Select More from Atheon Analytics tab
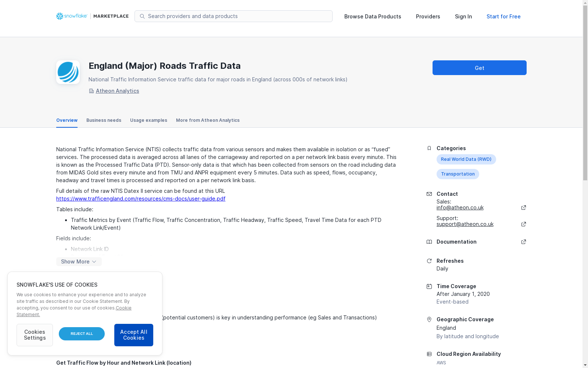This screenshot has width=588, height=368. point(208,120)
